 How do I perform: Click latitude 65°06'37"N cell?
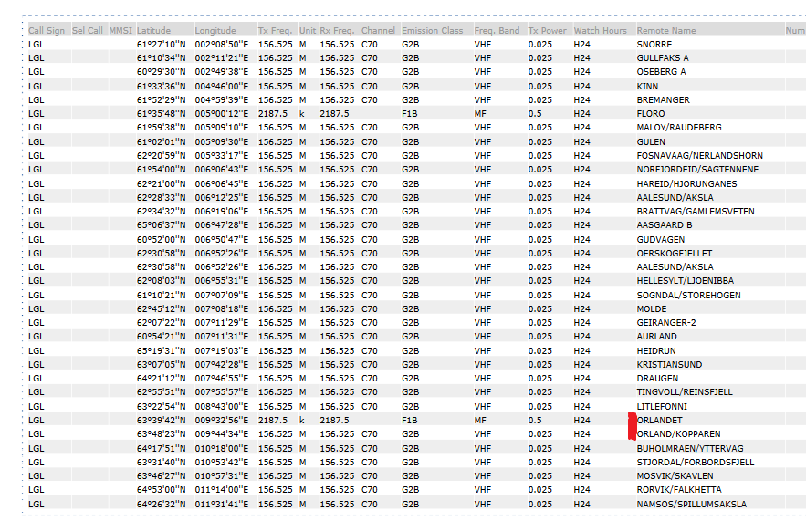coord(161,224)
